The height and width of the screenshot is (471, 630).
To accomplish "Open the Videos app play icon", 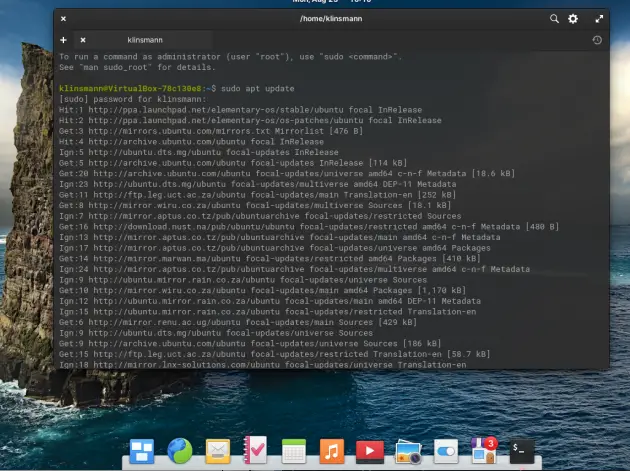I will [x=370, y=451].
